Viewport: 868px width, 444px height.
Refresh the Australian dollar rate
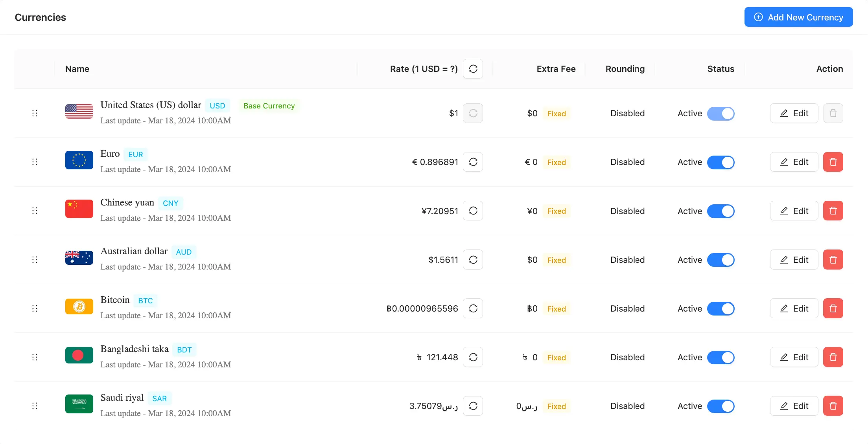(x=473, y=260)
